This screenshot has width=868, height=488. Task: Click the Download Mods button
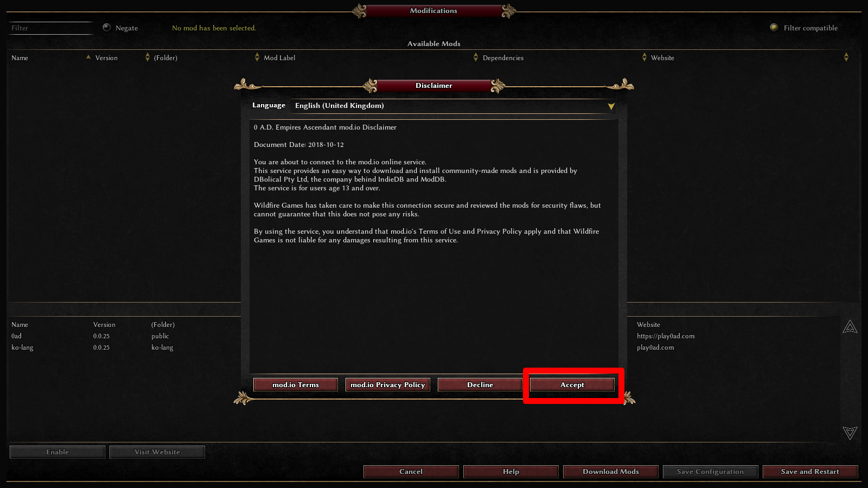coord(611,472)
